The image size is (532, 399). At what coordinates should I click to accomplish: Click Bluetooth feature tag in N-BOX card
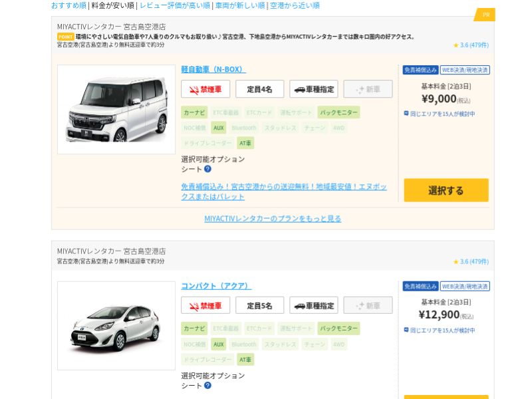tap(244, 128)
